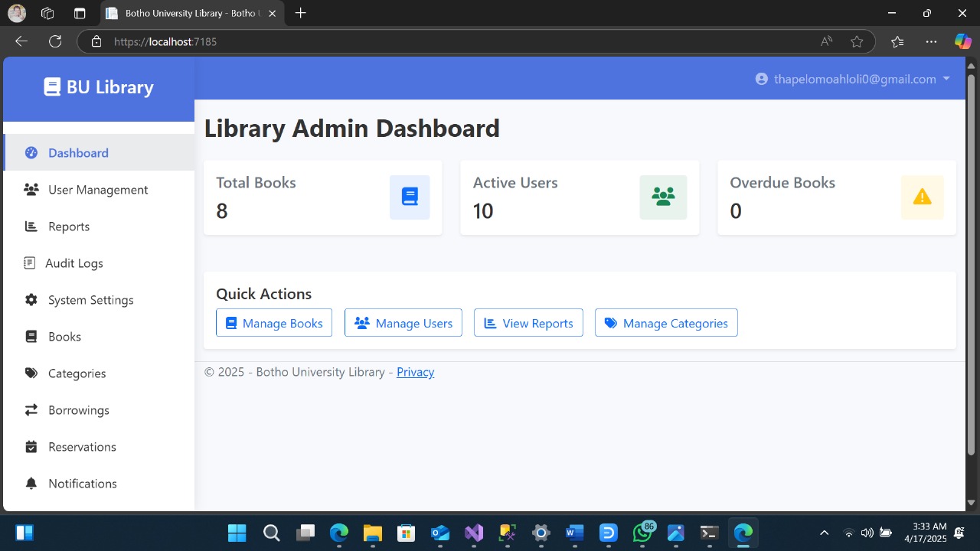980x551 pixels.
Task: Click the Notifications bell icon in sidebar
Action: (31, 484)
